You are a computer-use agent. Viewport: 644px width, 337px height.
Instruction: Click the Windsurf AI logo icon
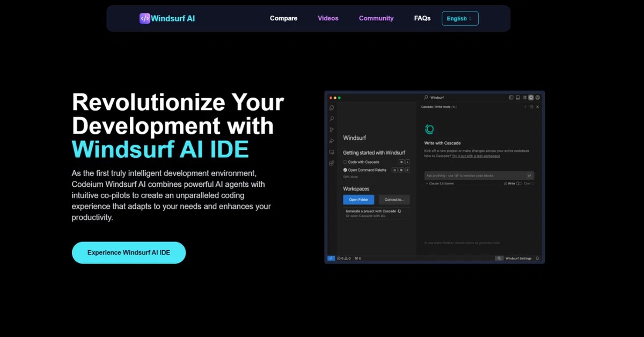pos(144,18)
